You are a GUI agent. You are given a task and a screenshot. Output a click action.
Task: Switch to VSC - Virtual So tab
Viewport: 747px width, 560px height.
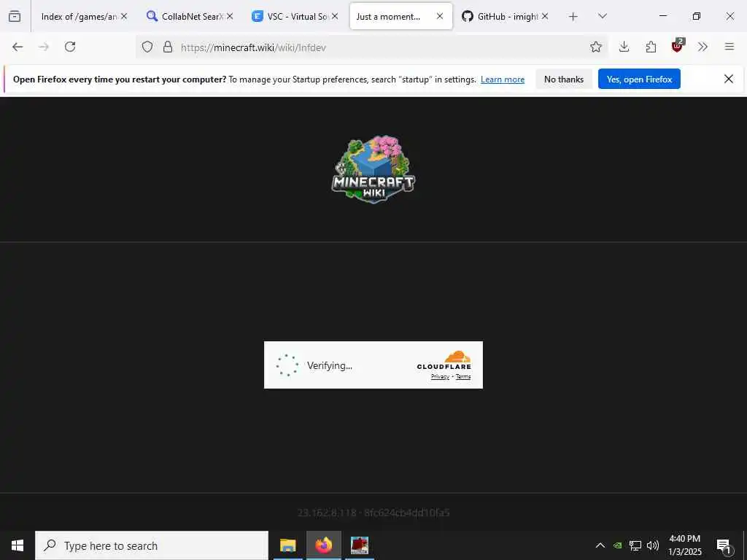[295, 16]
